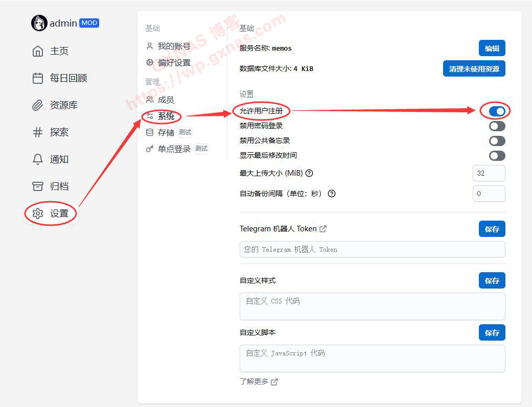532x407 pixels.
Task: Enable the 禁用密码登录 toggle
Action: [x=497, y=126]
